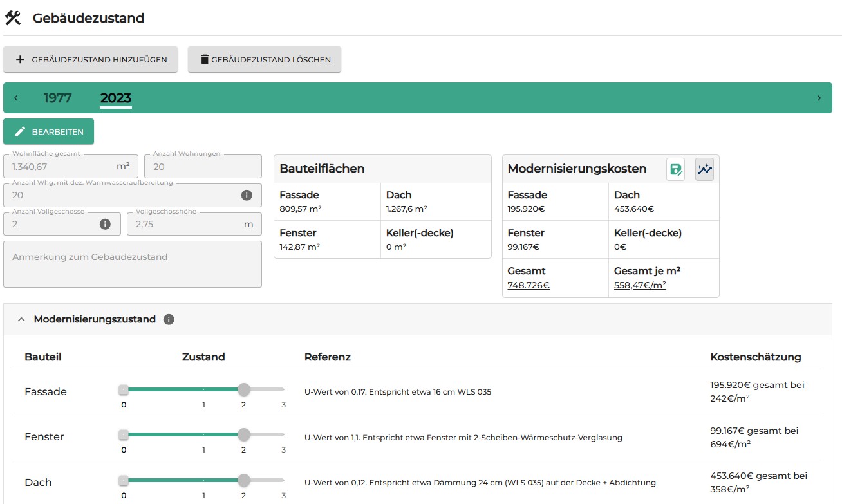Click the left arrow in year bar
This screenshot has width=842, height=504.
coord(16,98)
